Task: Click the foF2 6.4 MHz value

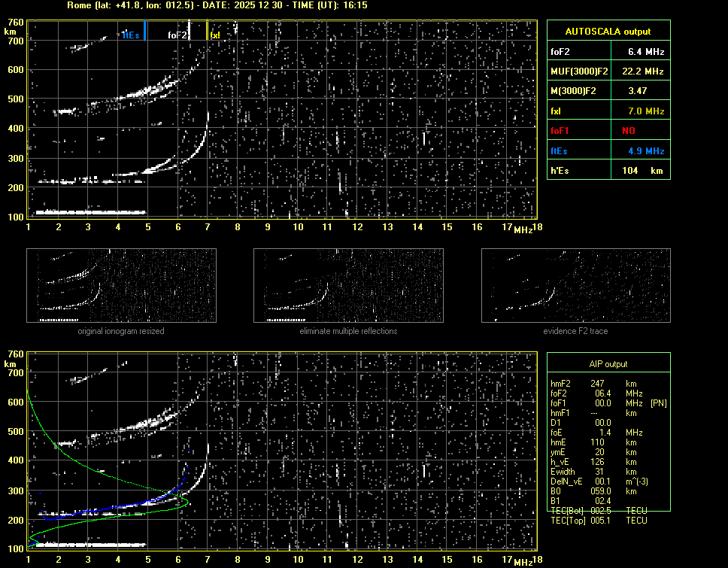Action: (646, 52)
